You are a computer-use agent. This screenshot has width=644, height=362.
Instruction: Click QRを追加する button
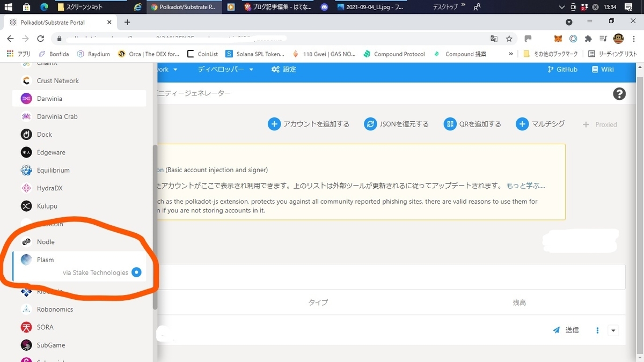[472, 124]
